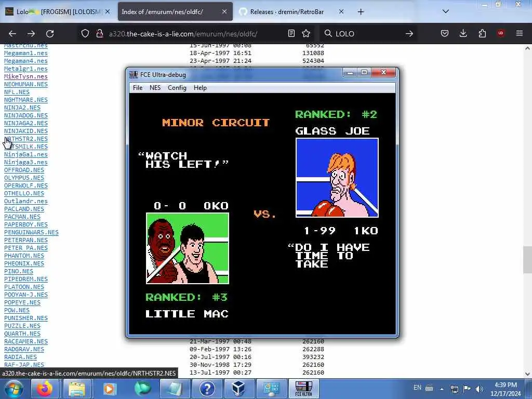
Task: Click the connection security padlock icon
Action: [99, 33]
